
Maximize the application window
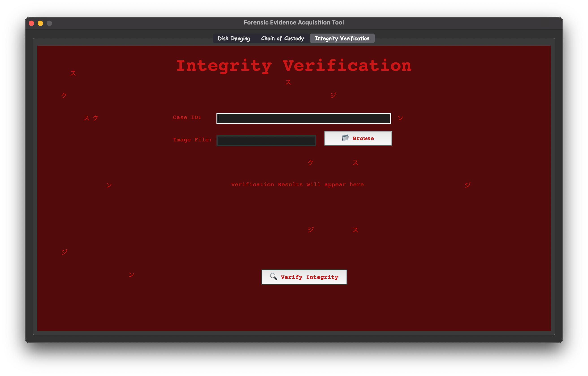49,23
